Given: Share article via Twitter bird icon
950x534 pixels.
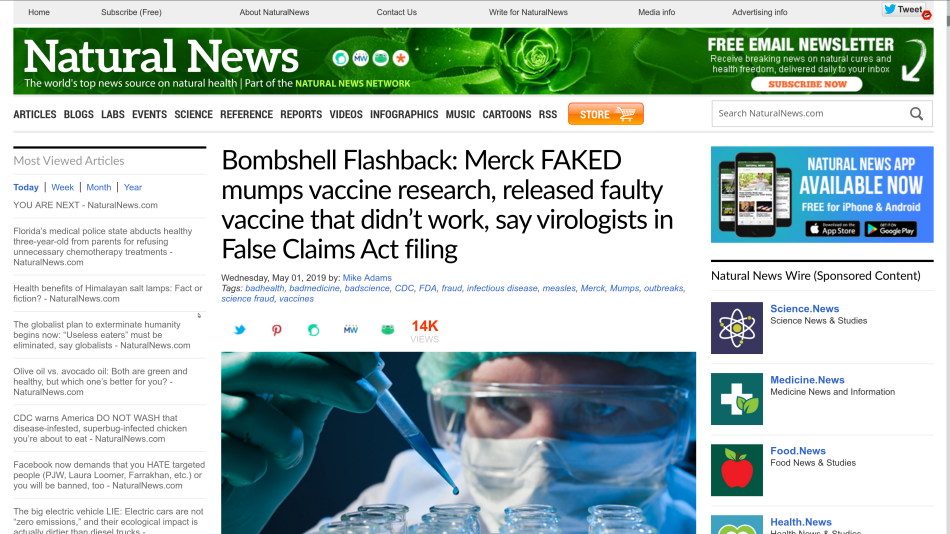Looking at the screenshot, I should 240,330.
